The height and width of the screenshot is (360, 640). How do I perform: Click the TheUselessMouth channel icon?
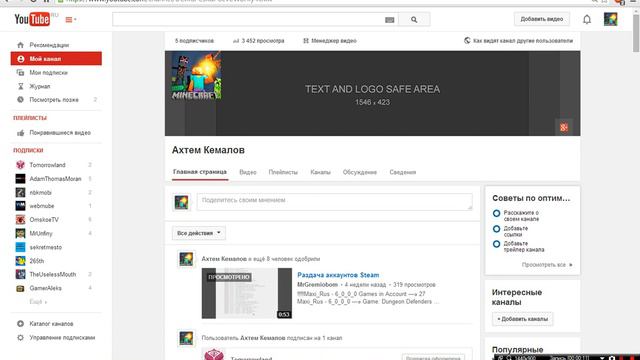(20, 274)
